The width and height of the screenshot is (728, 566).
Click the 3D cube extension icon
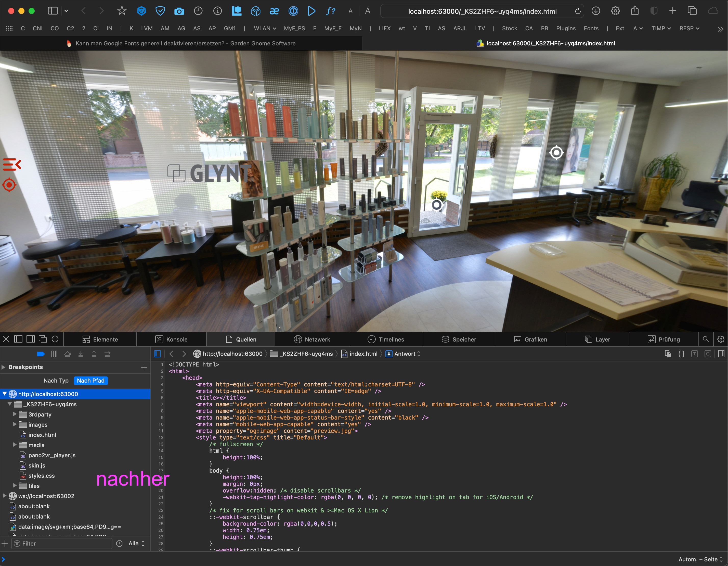coord(256,11)
